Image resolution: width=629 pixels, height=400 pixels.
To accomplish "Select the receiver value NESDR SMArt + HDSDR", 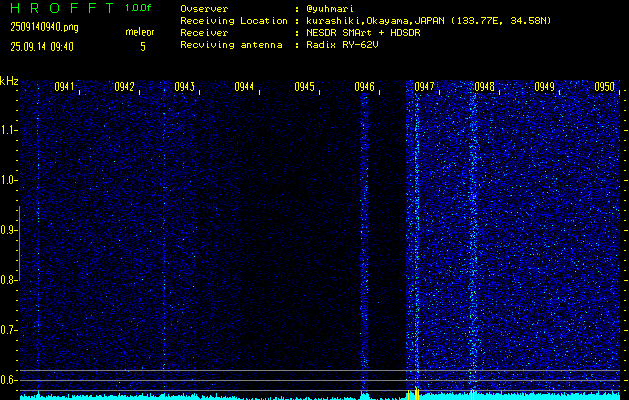I will (x=363, y=33).
